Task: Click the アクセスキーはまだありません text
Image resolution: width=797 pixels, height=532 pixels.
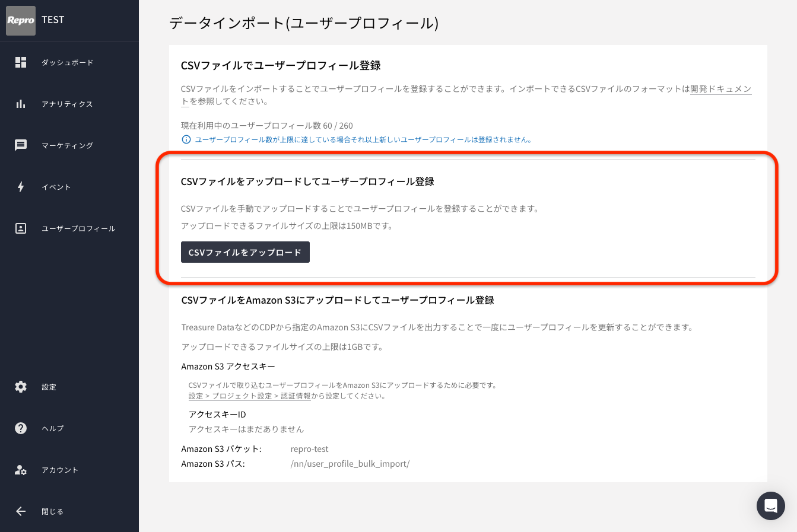Action: pos(246,429)
